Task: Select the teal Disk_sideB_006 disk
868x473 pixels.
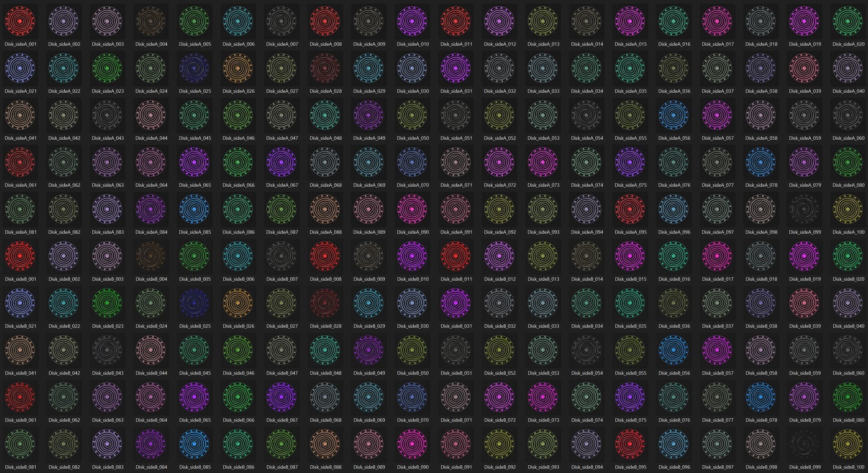Action: pyautogui.click(x=237, y=256)
